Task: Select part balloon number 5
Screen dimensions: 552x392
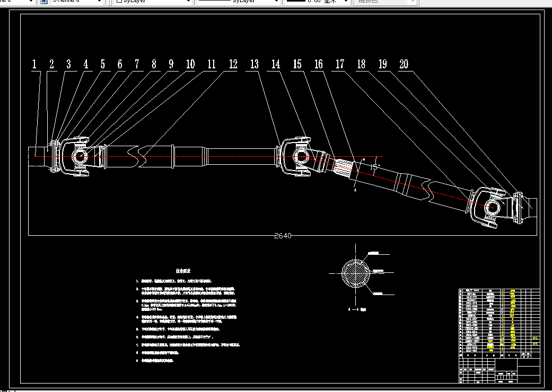Action: 102,64
